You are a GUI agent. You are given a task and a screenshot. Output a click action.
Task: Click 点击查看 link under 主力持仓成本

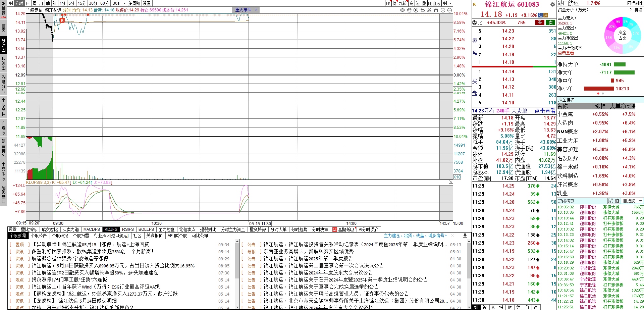[566, 53]
